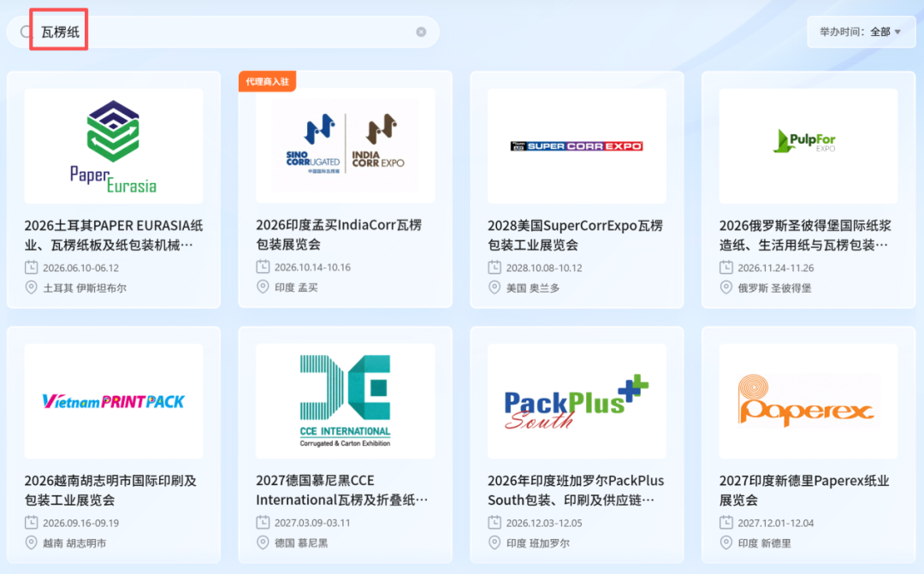The image size is (924, 574).
Task: Open title 2027德国慕尼黑CCE International exhibition
Action: pos(341,490)
